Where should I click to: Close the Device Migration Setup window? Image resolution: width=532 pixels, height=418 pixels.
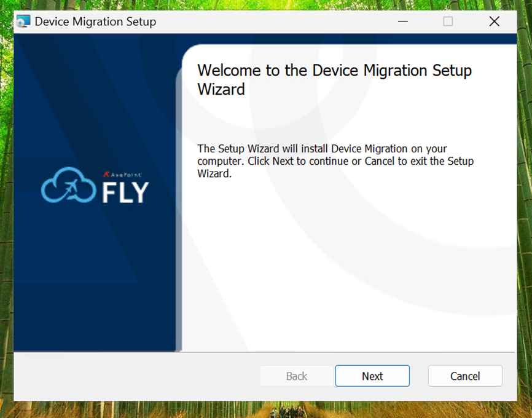tap(495, 22)
